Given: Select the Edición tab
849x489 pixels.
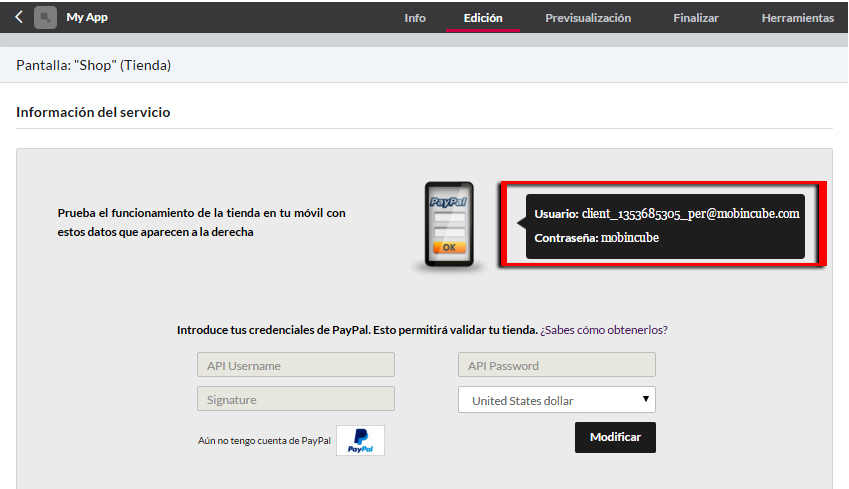Looking at the screenshot, I should (483, 18).
